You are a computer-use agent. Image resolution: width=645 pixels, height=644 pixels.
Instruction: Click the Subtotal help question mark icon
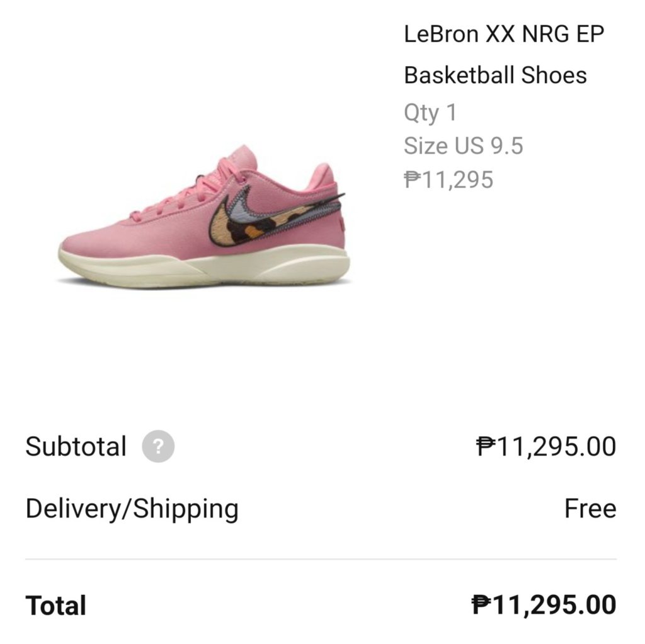coord(158,447)
